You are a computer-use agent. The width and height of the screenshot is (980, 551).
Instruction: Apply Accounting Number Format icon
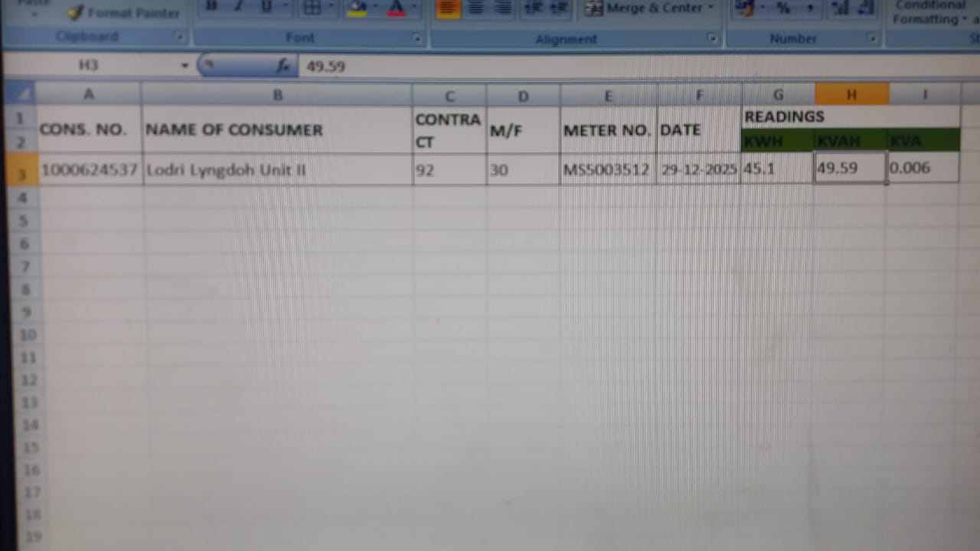(745, 8)
